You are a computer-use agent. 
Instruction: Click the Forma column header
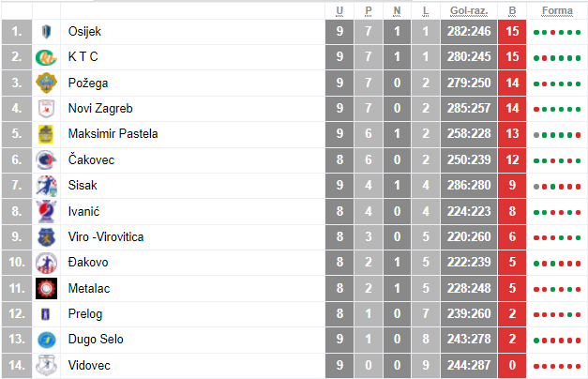[x=557, y=10]
